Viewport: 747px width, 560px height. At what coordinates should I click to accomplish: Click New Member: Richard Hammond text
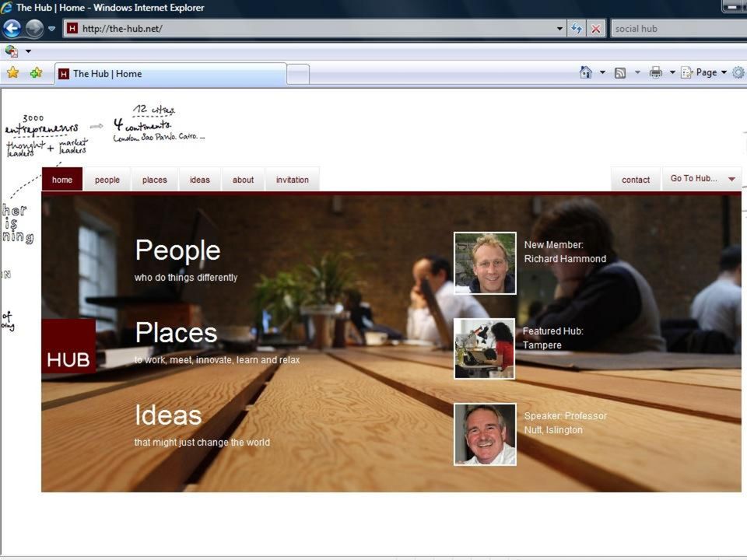pos(565,252)
